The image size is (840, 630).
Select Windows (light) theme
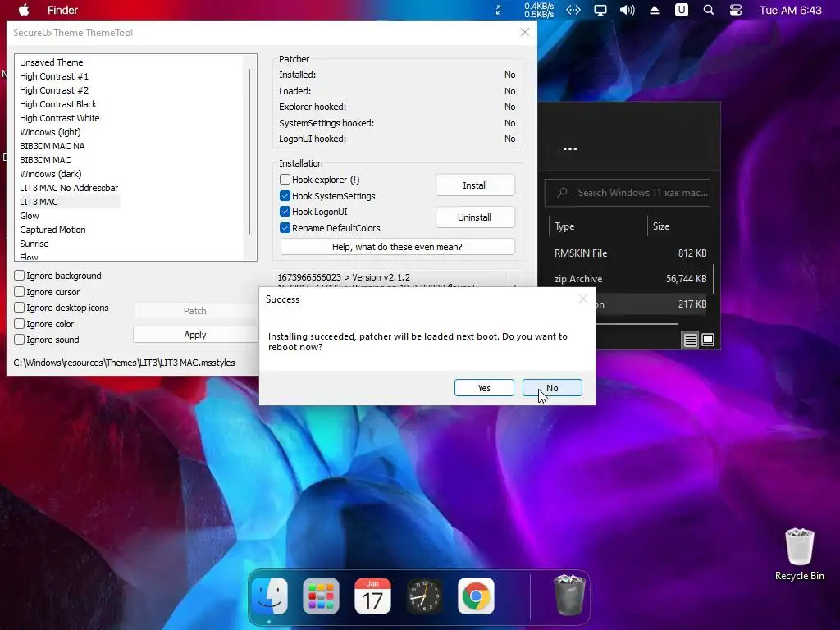[x=50, y=132]
